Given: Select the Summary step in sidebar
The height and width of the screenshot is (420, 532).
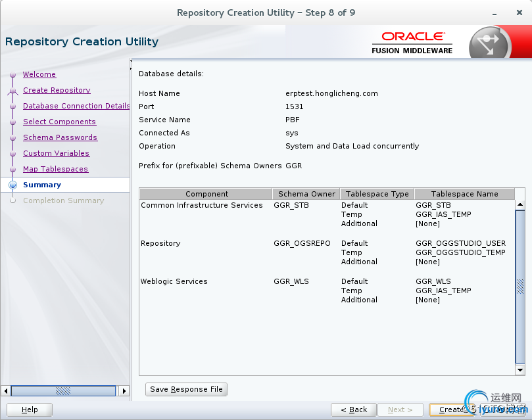Looking at the screenshot, I should tap(42, 185).
